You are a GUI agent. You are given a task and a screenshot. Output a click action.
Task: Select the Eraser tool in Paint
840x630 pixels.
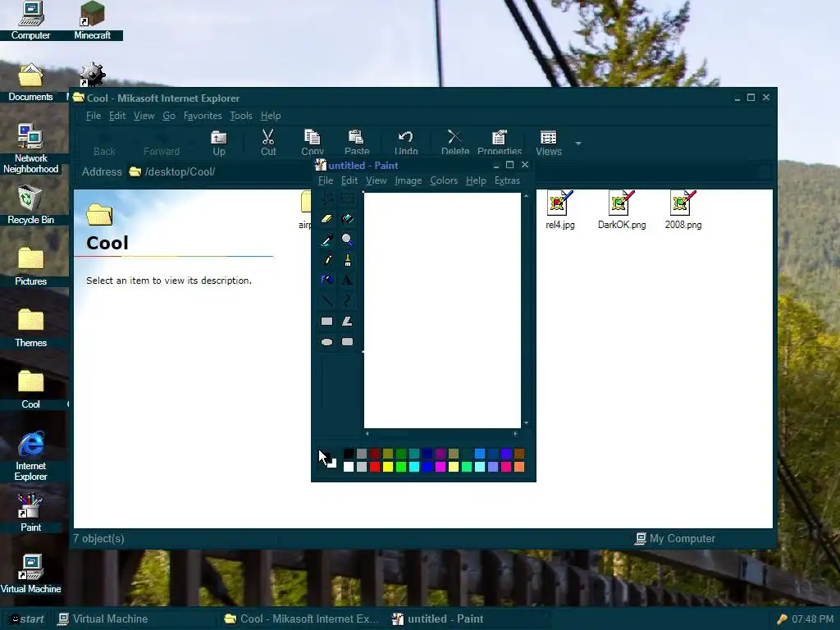(326, 218)
